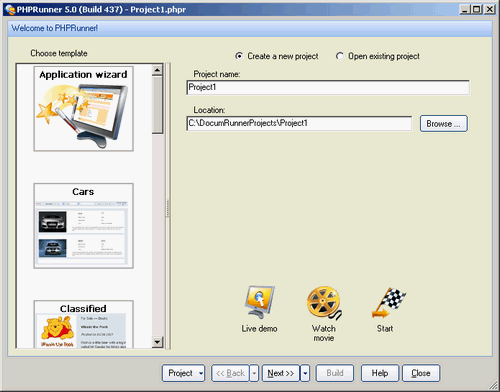Click the Start checkered flag icon
This screenshot has height=392, width=500.
point(389,303)
